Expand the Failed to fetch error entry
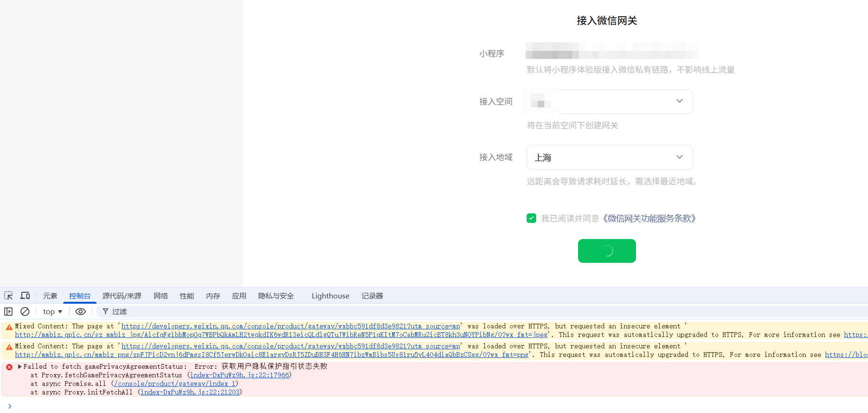868x413 pixels. [x=19, y=366]
